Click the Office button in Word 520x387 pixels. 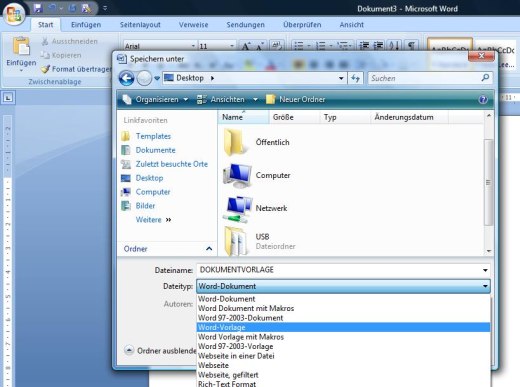point(14,13)
